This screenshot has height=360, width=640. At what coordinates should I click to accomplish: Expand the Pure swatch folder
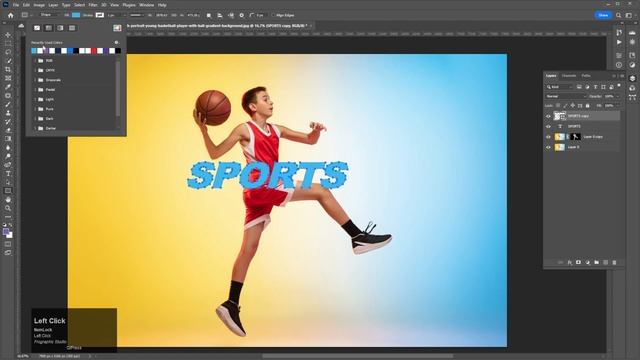[x=35, y=109]
